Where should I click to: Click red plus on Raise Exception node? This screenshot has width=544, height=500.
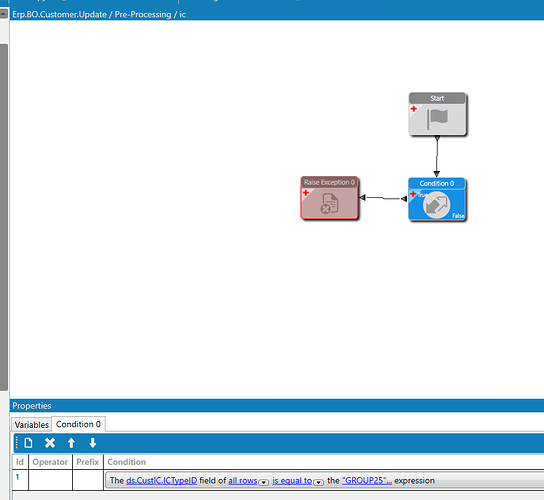point(306,193)
